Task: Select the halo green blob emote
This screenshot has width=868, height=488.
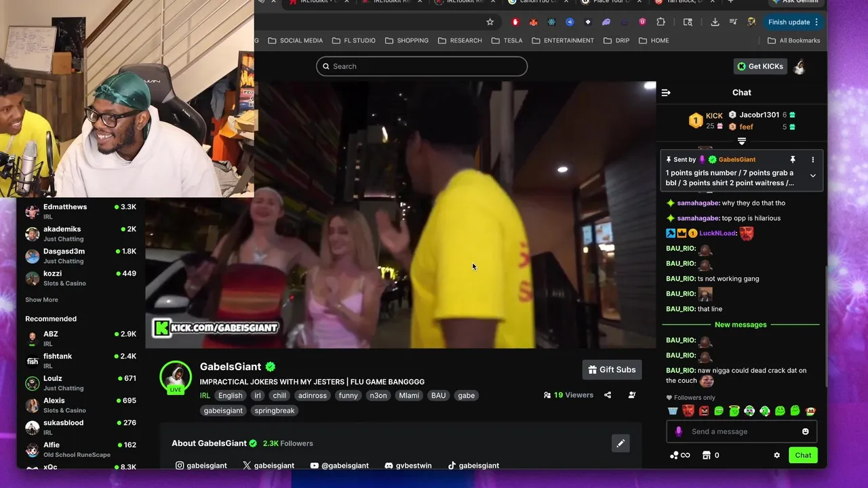Action: (734, 411)
